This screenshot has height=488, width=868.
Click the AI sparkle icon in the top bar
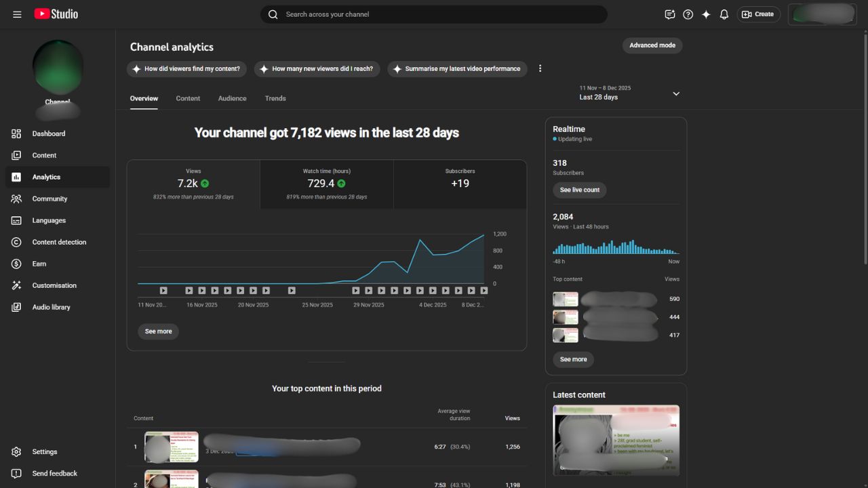click(x=706, y=14)
